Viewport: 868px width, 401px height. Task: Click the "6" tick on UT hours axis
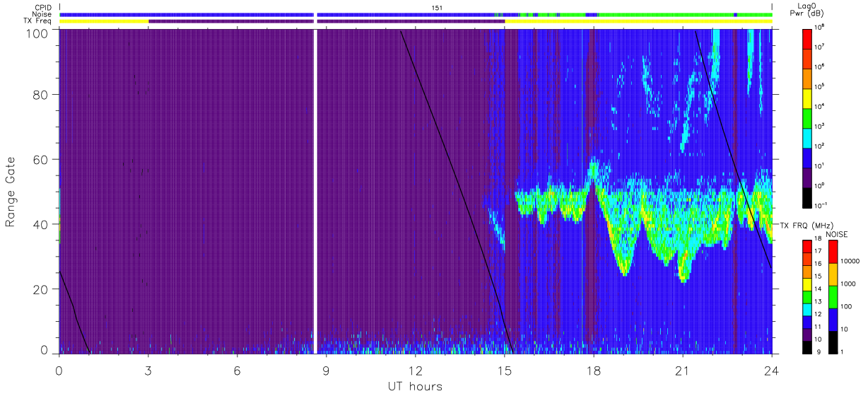click(237, 370)
